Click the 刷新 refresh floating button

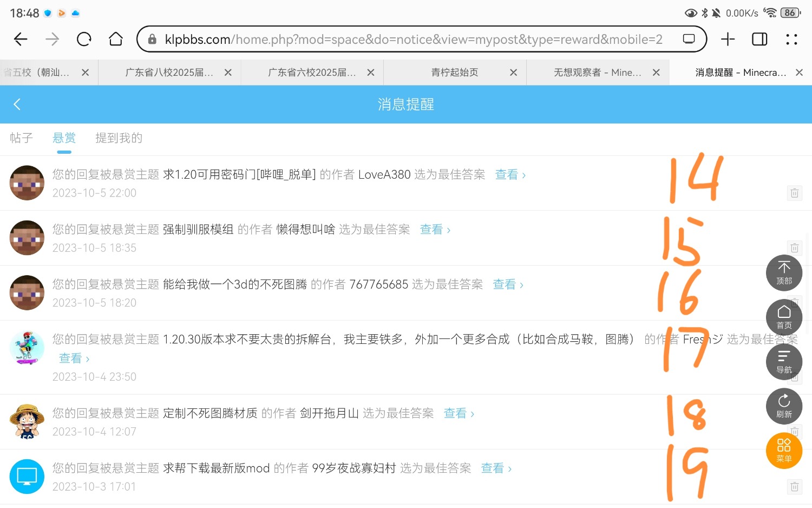coord(784,406)
